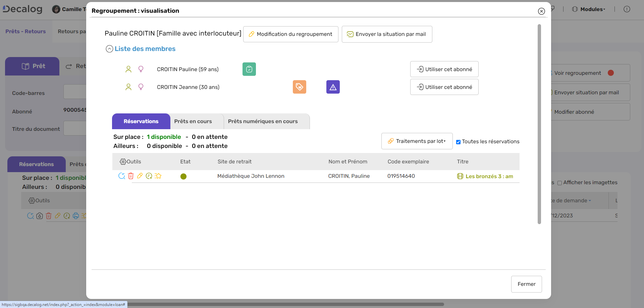Open the title link Les bronzés 3 : am
Viewport: 644px width, 308px height.
pos(489,176)
